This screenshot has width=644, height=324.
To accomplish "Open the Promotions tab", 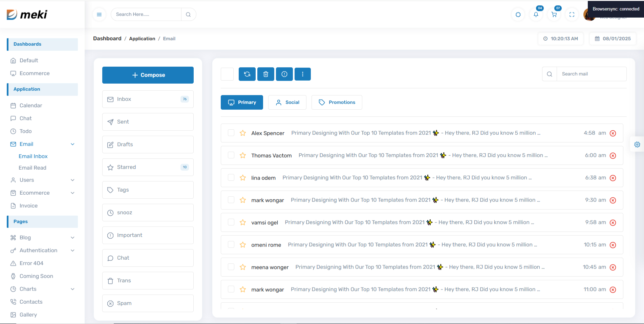I will pyautogui.click(x=337, y=102).
